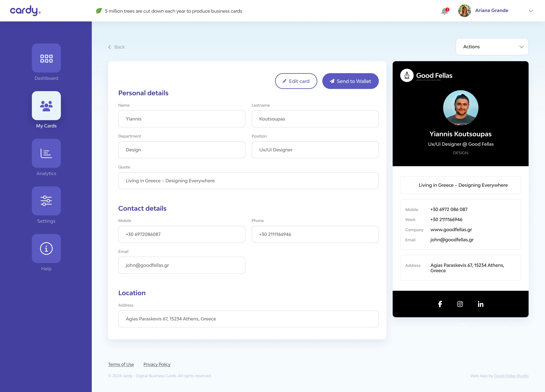
Task: Select the My Cards sidebar icon
Action: point(46,106)
